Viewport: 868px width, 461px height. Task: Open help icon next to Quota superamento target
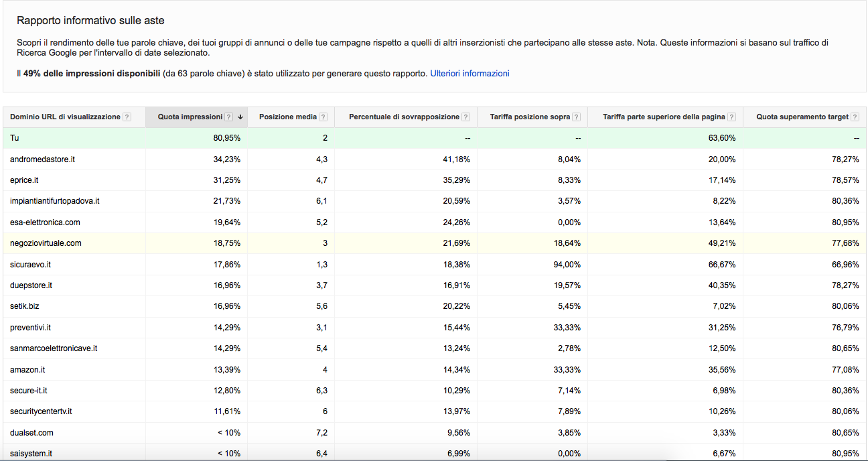tap(855, 117)
